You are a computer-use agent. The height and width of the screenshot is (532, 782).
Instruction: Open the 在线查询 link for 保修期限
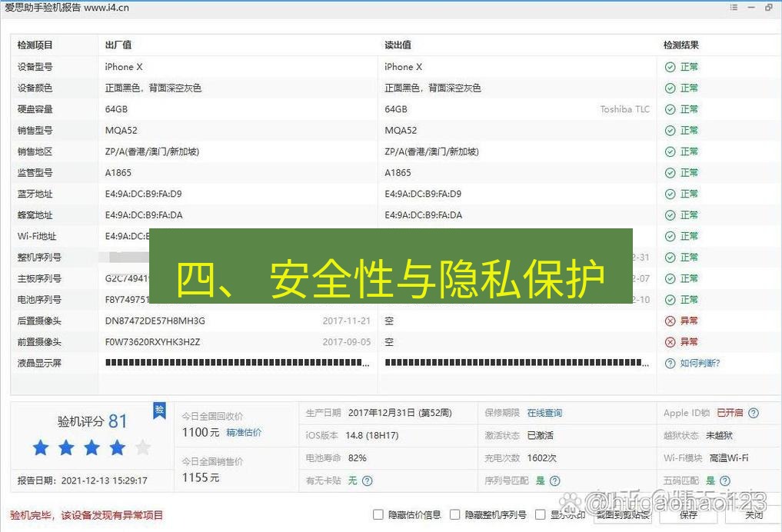click(544, 413)
